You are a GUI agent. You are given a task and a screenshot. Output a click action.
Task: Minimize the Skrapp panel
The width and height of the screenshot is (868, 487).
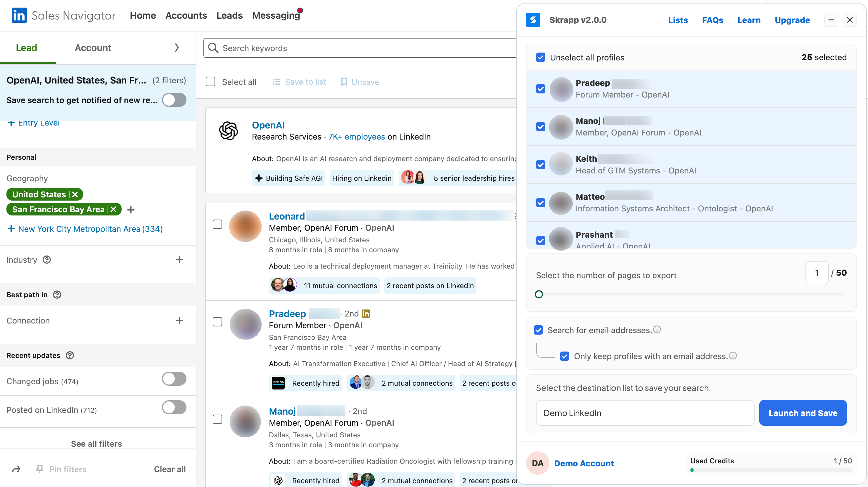tap(831, 20)
